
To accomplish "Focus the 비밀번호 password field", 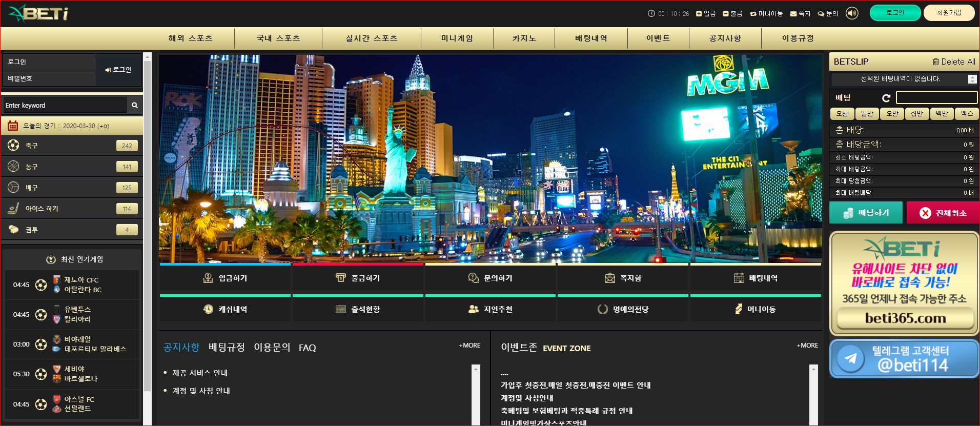I will [49, 78].
